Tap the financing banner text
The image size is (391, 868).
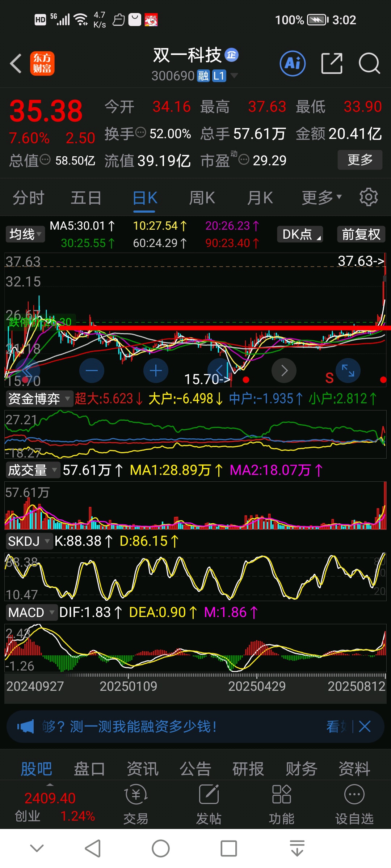pyautogui.click(x=129, y=726)
